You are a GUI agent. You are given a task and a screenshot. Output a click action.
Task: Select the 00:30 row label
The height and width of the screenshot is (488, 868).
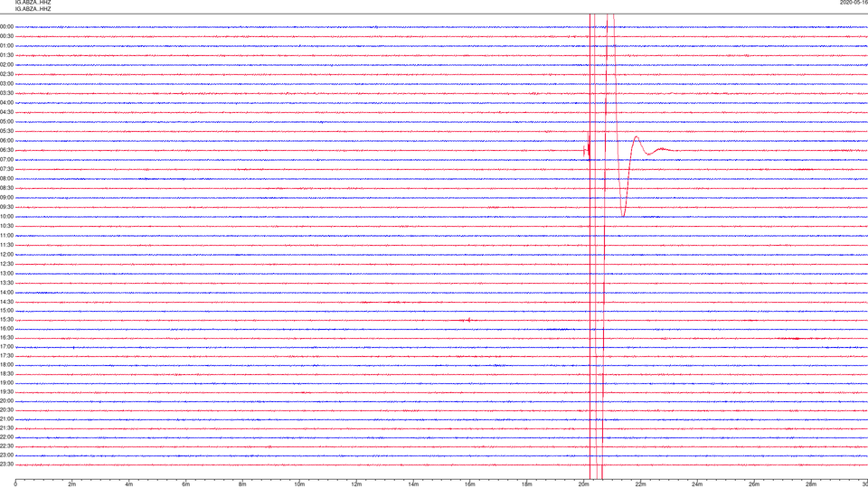6,36
